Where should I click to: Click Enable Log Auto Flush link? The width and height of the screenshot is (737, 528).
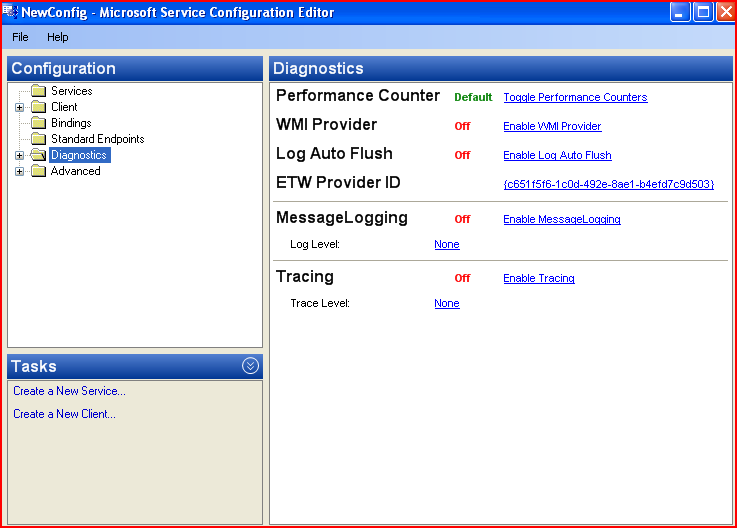click(557, 155)
